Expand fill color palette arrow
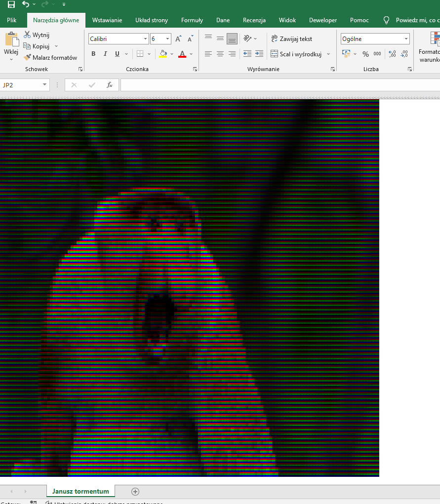The image size is (440, 504). tap(172, 54)
